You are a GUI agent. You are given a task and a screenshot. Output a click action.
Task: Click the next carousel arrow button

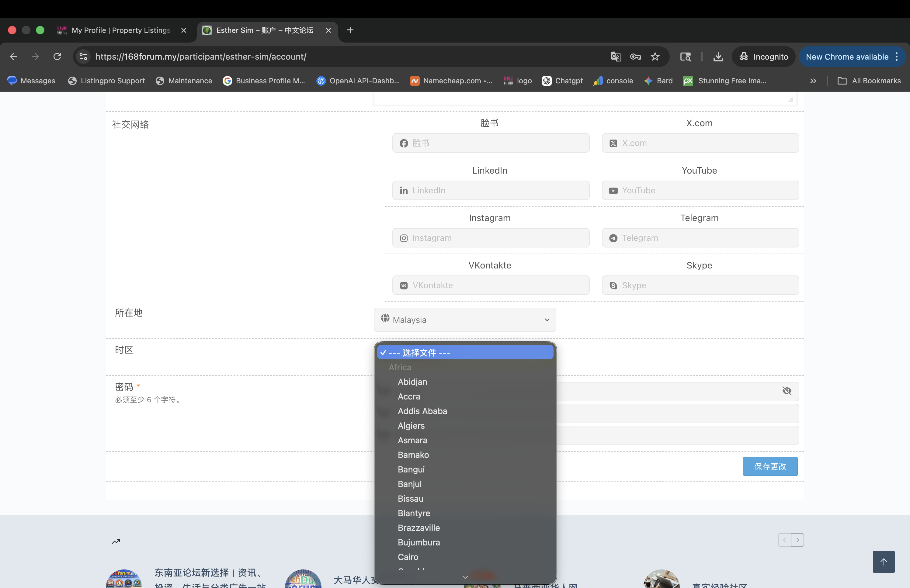(797, 540)
